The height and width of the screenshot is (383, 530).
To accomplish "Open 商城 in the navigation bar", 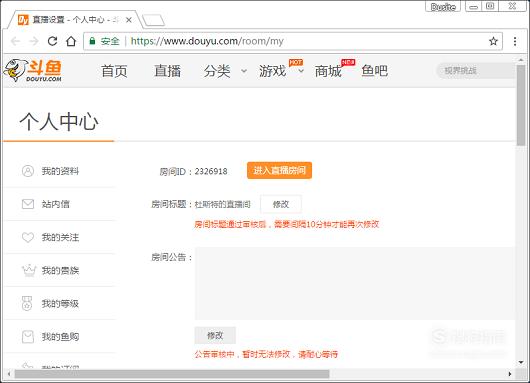I will (x=328, y=71).
